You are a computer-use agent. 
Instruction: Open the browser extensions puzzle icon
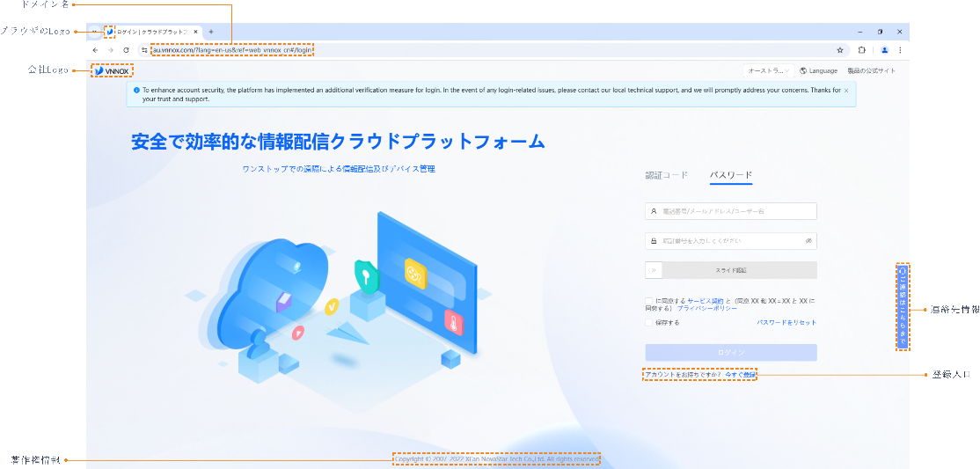[x=862, y=50]
